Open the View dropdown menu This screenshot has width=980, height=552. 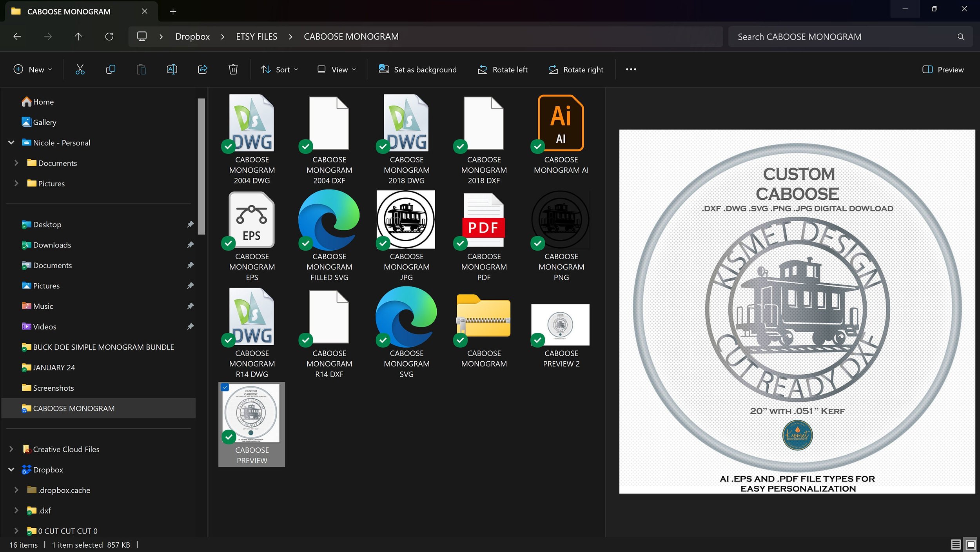click(x=337, y=69)
